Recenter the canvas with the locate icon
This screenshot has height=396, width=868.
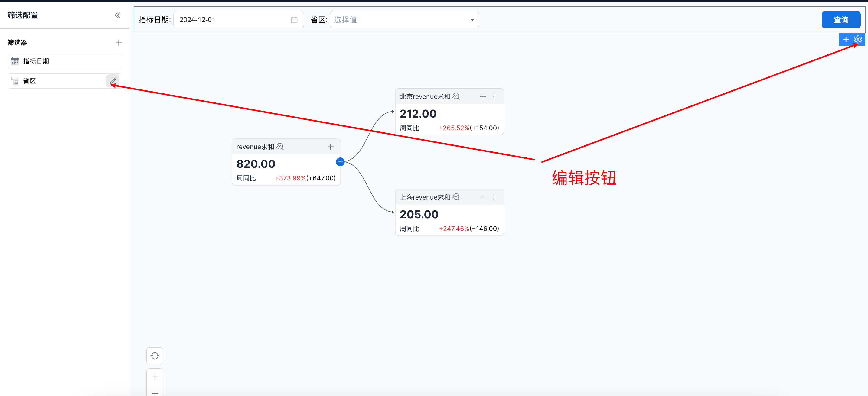coord(155,355)
